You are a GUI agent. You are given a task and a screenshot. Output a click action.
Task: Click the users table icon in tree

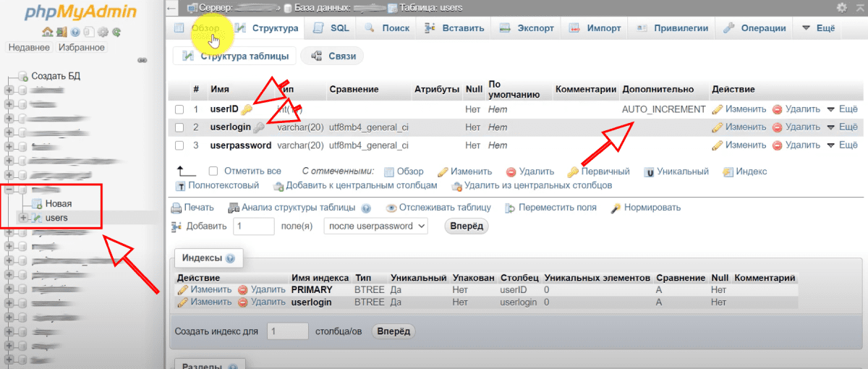[x=37, y=218]
